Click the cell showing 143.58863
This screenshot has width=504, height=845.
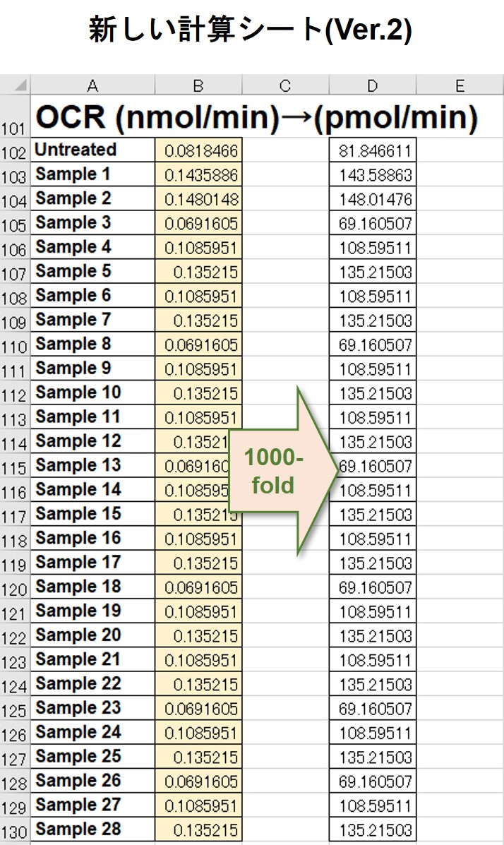[x=373, y=174]
